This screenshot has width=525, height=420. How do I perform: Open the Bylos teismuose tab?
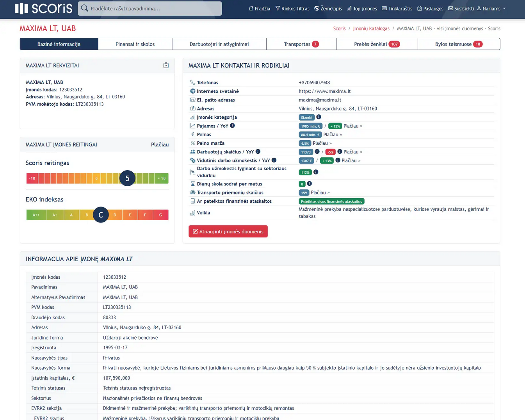[459, 44]
